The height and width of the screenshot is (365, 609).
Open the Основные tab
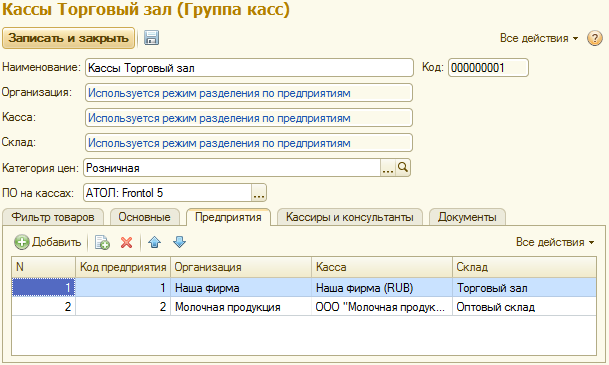tap(144, 217)
